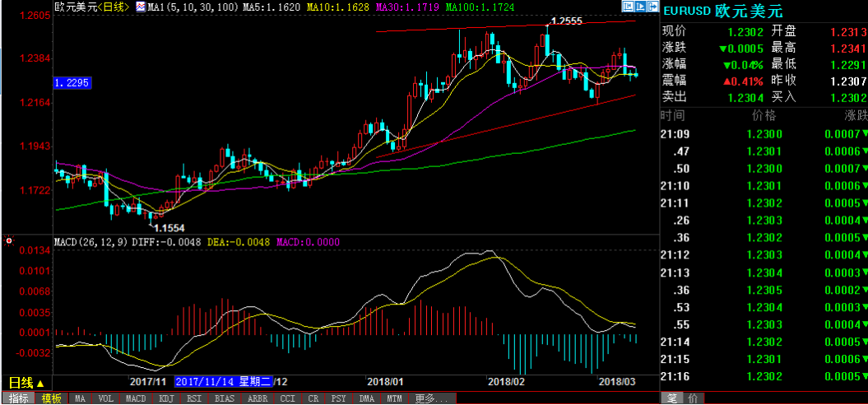Select the RSI indicator tab
The width and height of the screenshot is (868, 405).
pyautogui.click(x=193, y=399)
